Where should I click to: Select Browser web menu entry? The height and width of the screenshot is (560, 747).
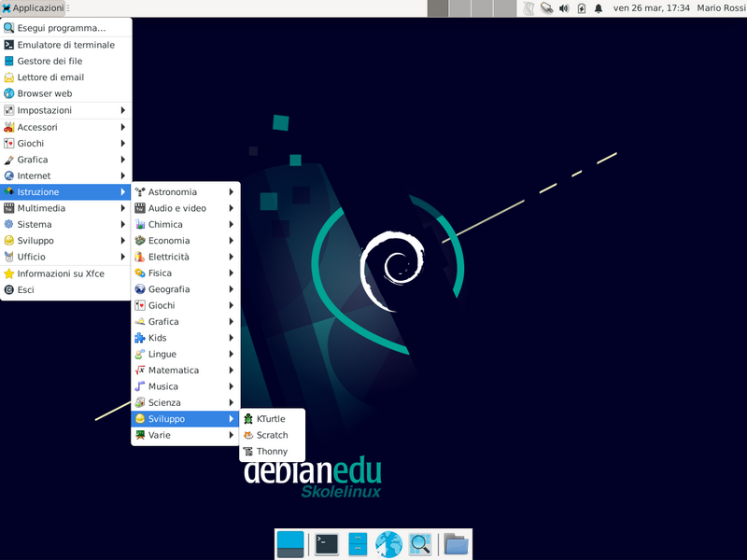65,93
